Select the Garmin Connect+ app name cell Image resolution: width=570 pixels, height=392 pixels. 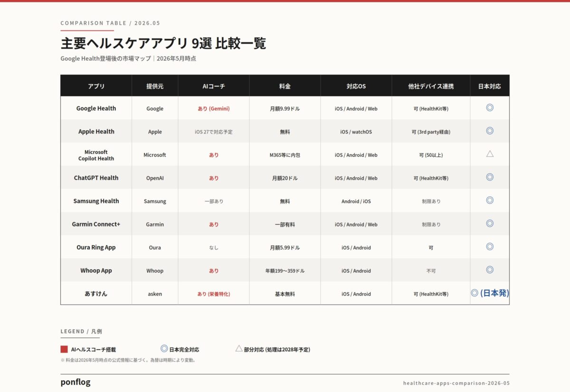click(x=96, y=224)
